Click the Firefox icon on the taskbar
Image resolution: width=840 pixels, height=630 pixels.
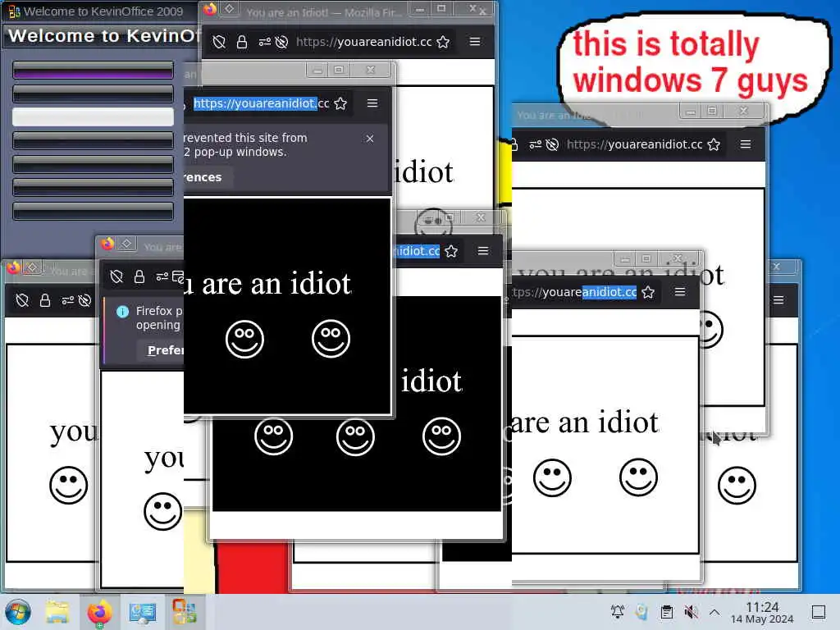99,612
